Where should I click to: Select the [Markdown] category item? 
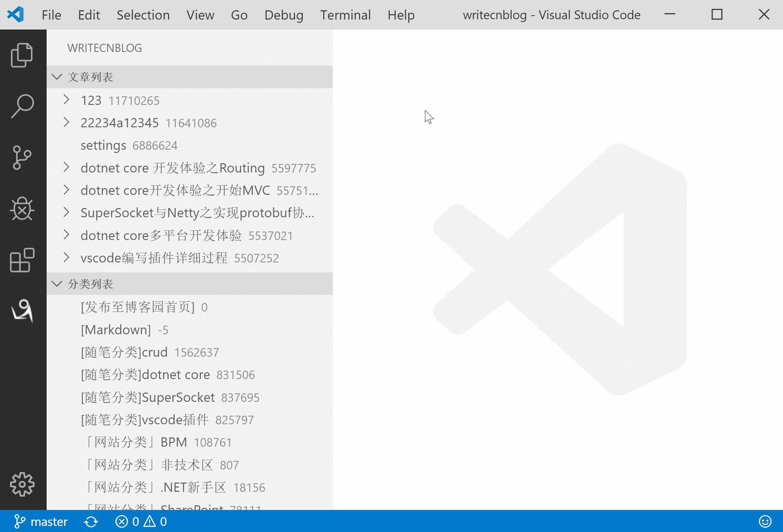tap(116, 330)
